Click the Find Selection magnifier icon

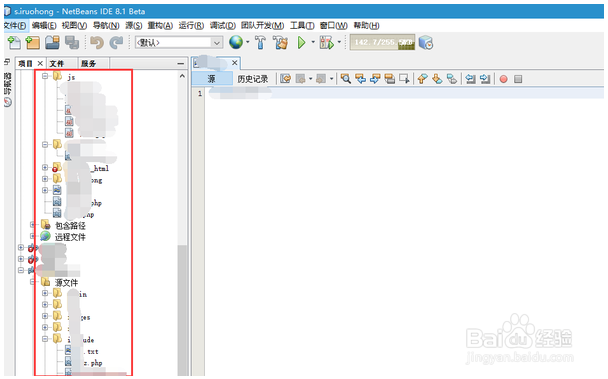pyautogui.click(x=345, y=79)
